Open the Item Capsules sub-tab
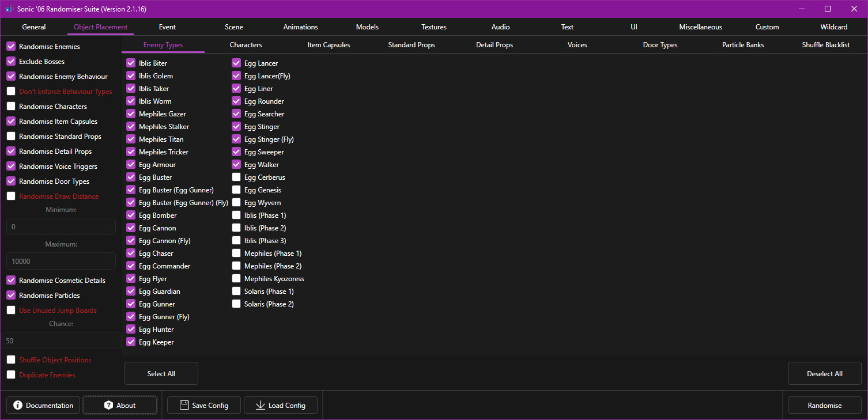This screenshot has width=868, height=420. (329, 45)
